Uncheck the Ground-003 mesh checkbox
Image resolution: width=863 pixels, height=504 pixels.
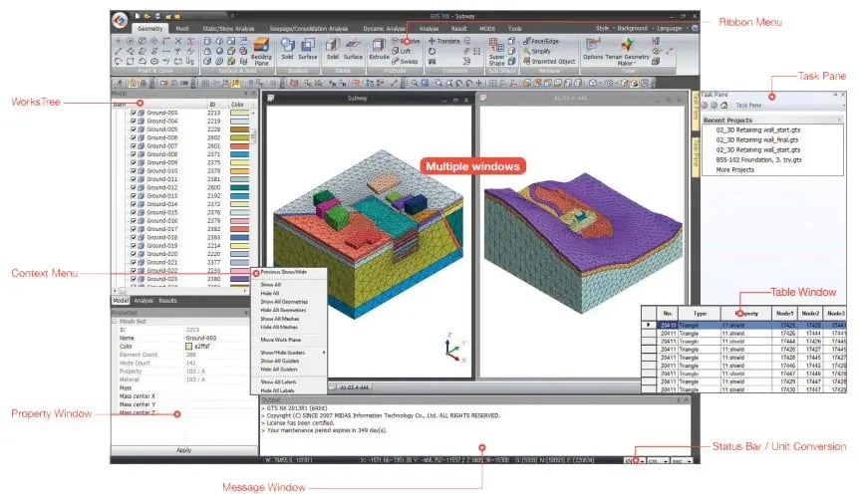(134, 113)
